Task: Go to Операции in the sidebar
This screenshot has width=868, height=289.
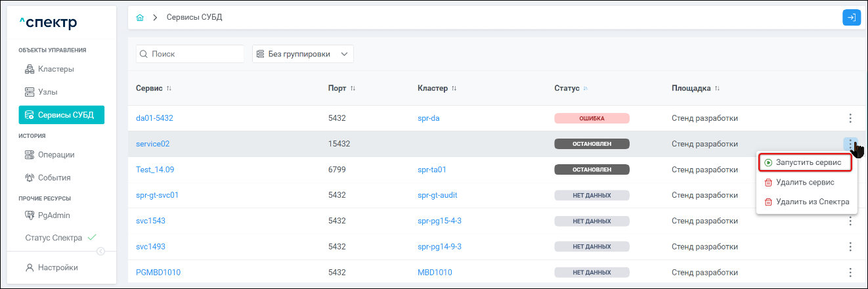Action: [55, 154]
